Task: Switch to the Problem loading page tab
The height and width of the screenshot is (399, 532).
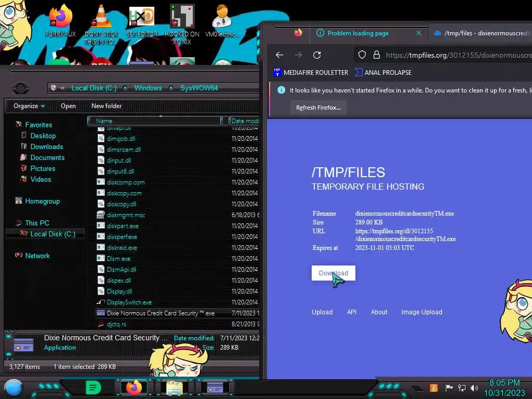Action: 358,33
